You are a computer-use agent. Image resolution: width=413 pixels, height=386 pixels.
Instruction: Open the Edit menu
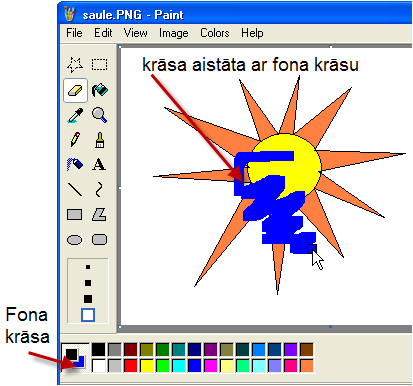(103, 33)
